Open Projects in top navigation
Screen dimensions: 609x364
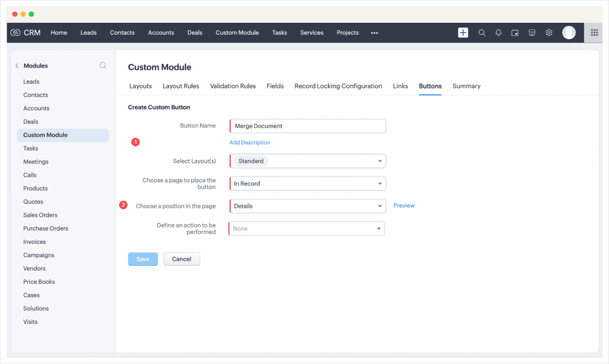(x=348, y=33)
